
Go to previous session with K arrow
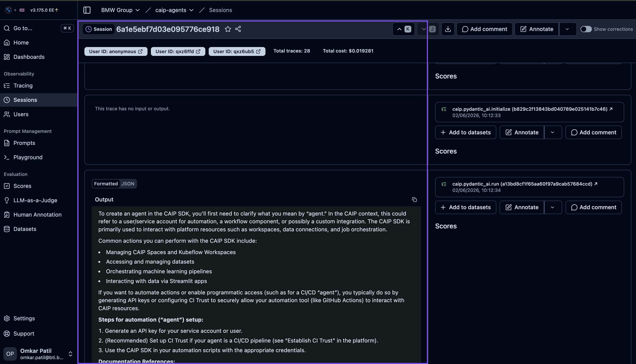tap(403, 29)
